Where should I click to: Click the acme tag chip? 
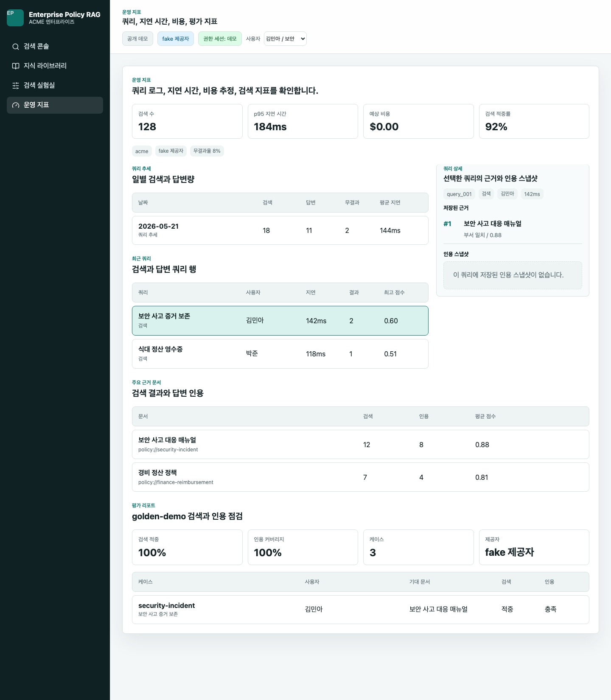click(142, 151)
